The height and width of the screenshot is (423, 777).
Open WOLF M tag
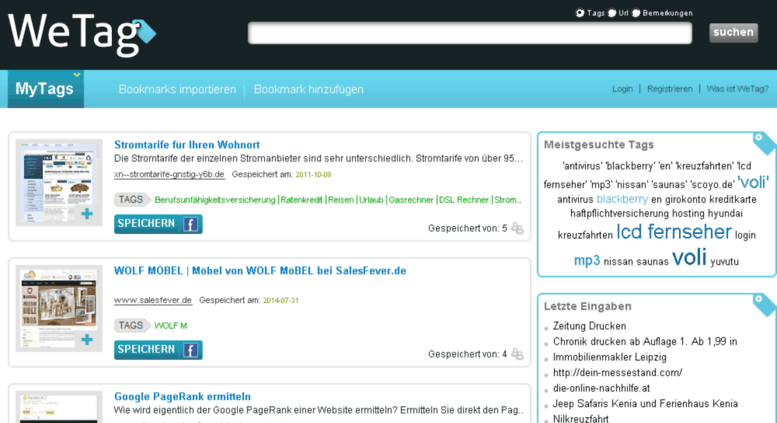pos(170,325)
